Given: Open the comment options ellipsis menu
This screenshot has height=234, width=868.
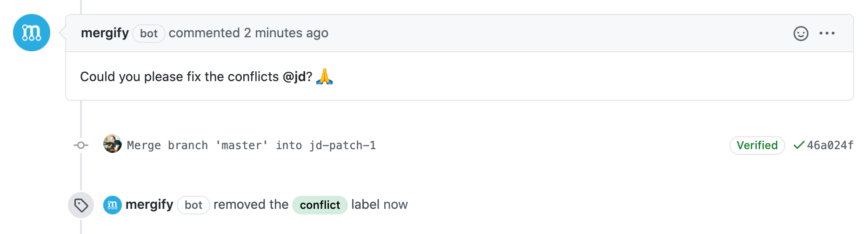Looking at the screenshot, I should [x=827, y=33].
